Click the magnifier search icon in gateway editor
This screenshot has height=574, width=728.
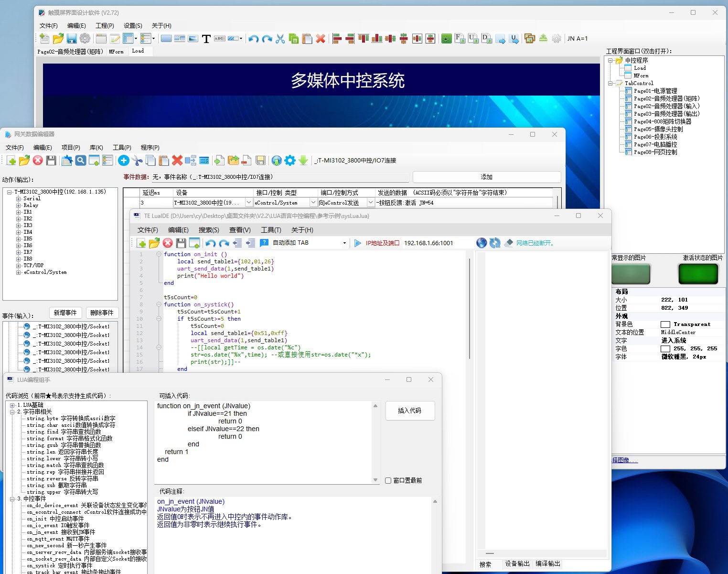pyautogui.click(x=81, y=161)
